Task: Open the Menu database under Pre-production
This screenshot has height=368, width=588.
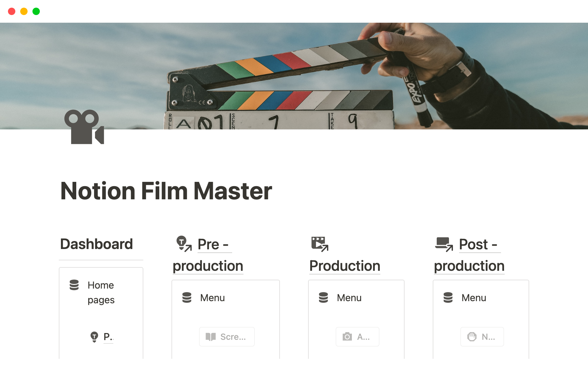Action: pos(212,298)
